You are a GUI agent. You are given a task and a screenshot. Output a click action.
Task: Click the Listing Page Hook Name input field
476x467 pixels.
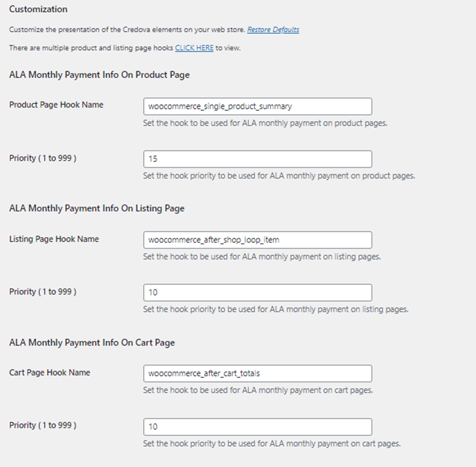[x=257, y=240]
